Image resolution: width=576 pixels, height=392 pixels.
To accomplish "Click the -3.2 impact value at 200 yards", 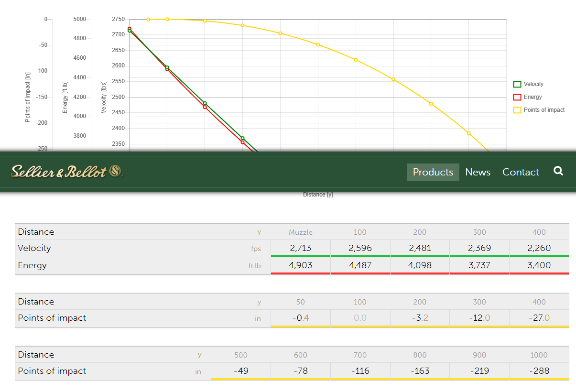I will pyautogui.click(x=420, y=318).
